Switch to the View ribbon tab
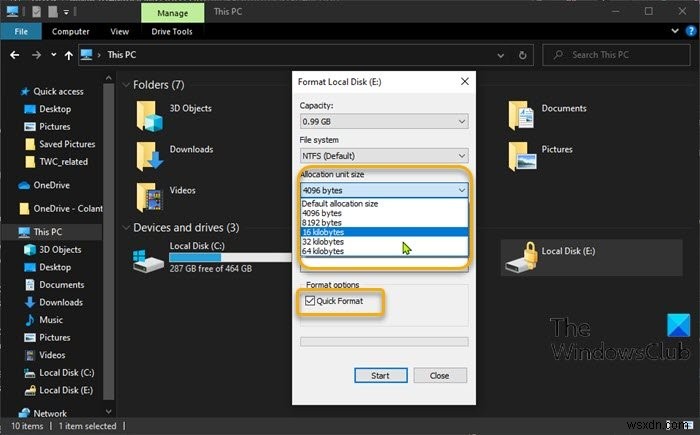The width and height of the screenshot is (700, 435). tap(119, 32)
